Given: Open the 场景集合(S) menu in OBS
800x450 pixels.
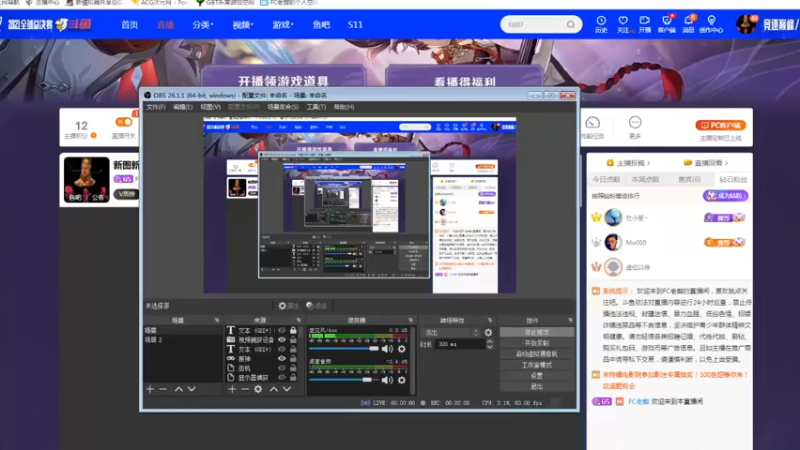Looking at the screenshot, I should pyautogui.click(x=283, y=107).
